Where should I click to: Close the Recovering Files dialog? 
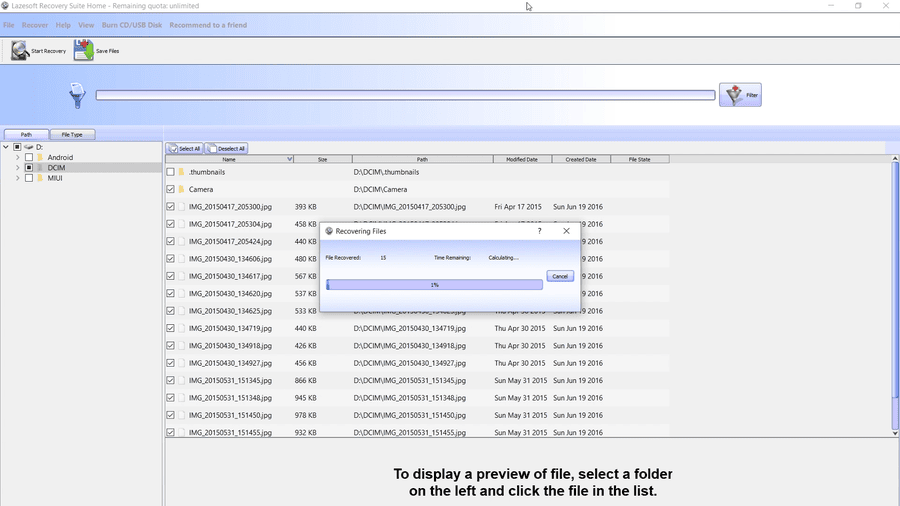(567, 231)
